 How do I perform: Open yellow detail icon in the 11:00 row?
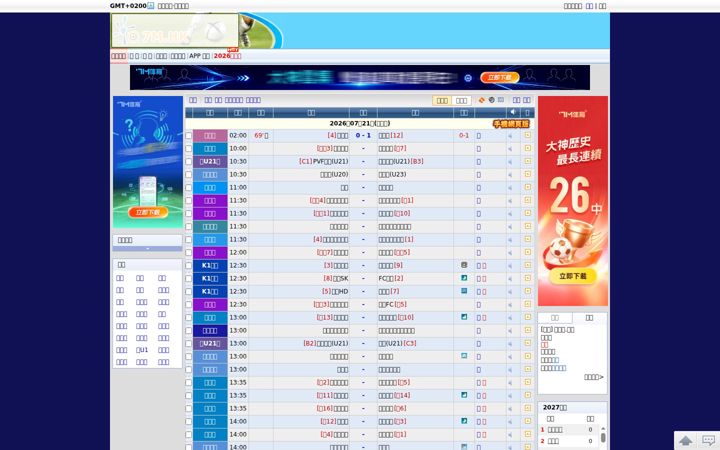[x=528, y=187]
